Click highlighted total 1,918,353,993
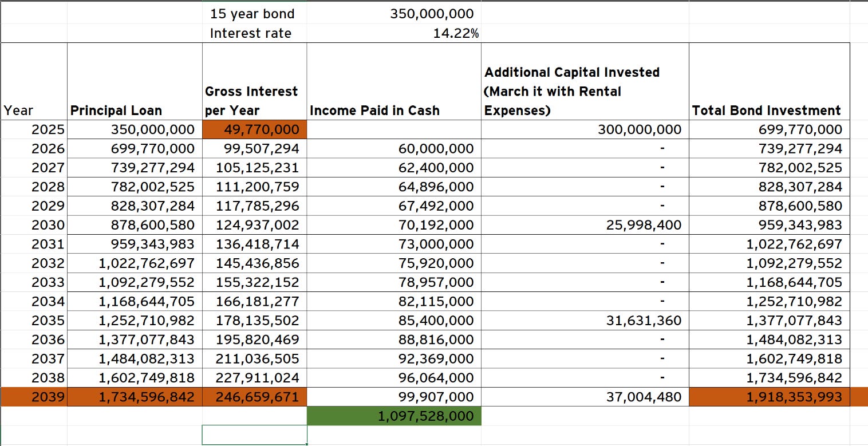The image size is (868, 446). pyautogui.click(x=769, y=397)
